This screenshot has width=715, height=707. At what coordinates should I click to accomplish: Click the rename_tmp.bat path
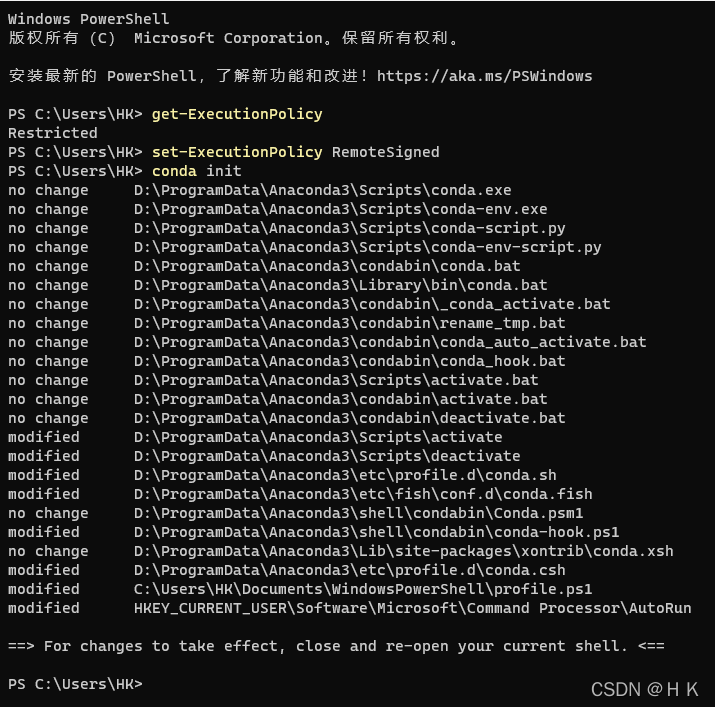[x=349, y=323]
